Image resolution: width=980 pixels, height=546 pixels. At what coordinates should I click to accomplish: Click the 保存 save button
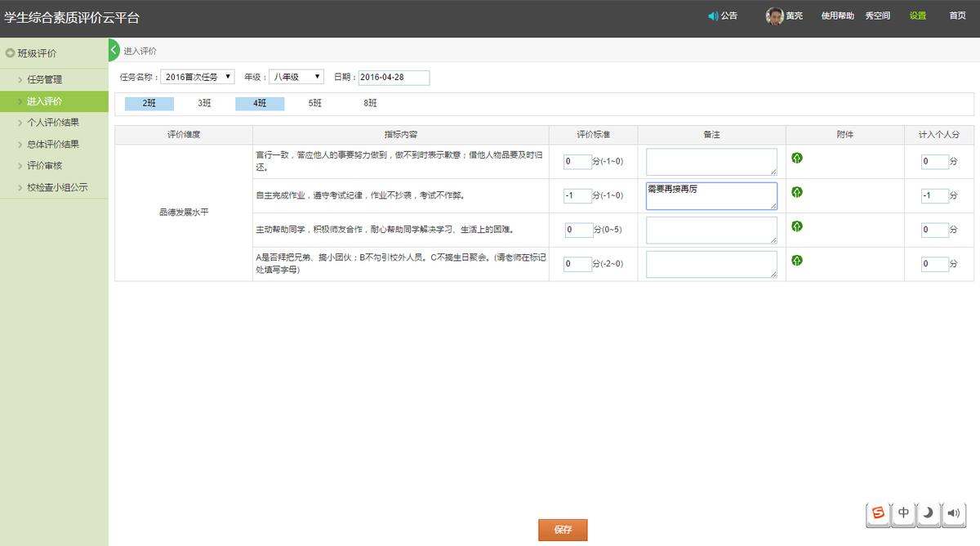(x=562, y=530)
